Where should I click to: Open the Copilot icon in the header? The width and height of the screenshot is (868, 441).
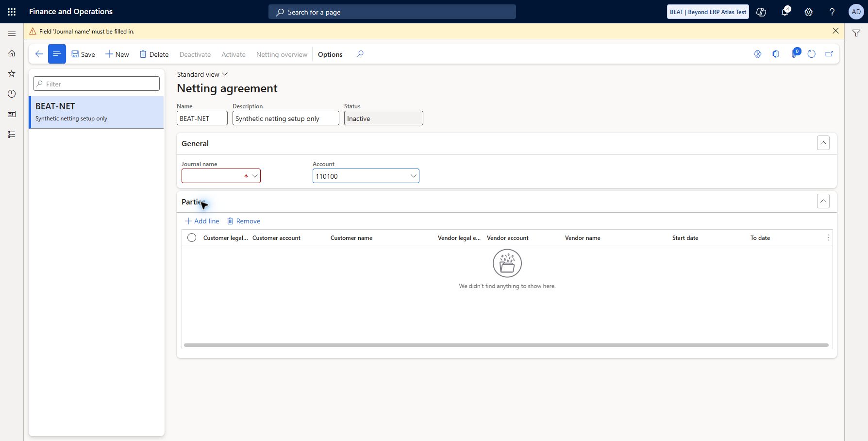coord(761,12)
